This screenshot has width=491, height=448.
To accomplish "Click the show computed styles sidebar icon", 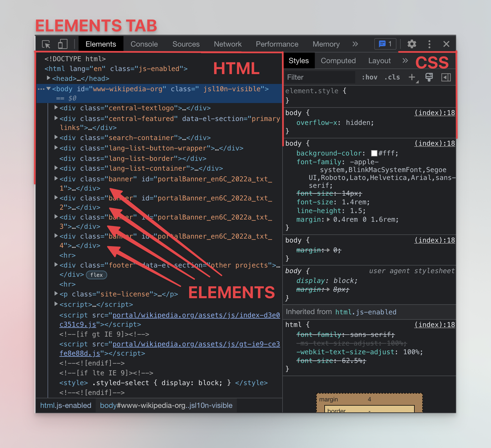I will pos(446,77).
